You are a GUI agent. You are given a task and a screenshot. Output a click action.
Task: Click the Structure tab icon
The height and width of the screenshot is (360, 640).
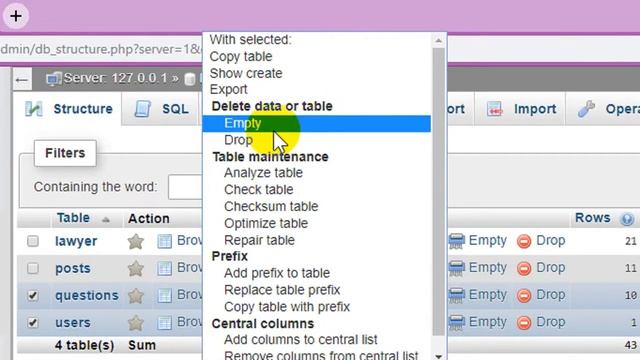click(x=33, y=109)
